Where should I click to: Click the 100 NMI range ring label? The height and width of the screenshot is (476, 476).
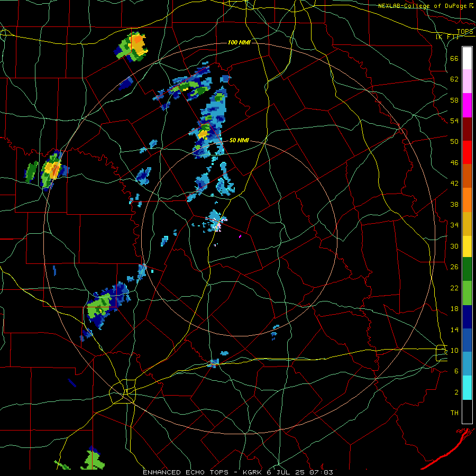(239, 42)
